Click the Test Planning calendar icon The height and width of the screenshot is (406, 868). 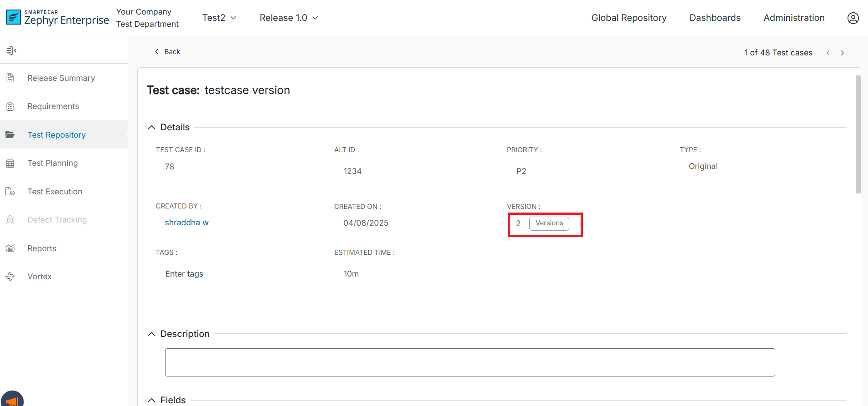[10, 163]
